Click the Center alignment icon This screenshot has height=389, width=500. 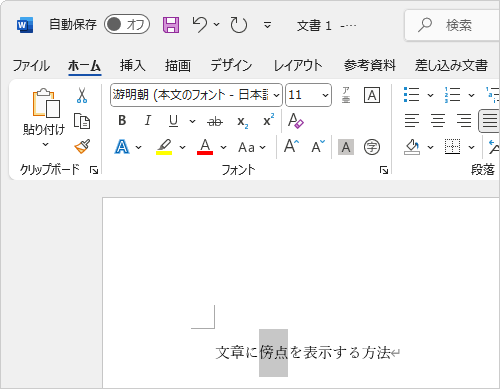(x=438, y=121)
